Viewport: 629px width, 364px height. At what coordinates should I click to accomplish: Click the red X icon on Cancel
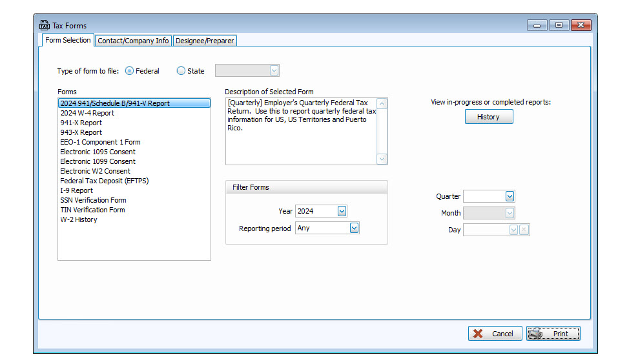click(x=478, y=334)
